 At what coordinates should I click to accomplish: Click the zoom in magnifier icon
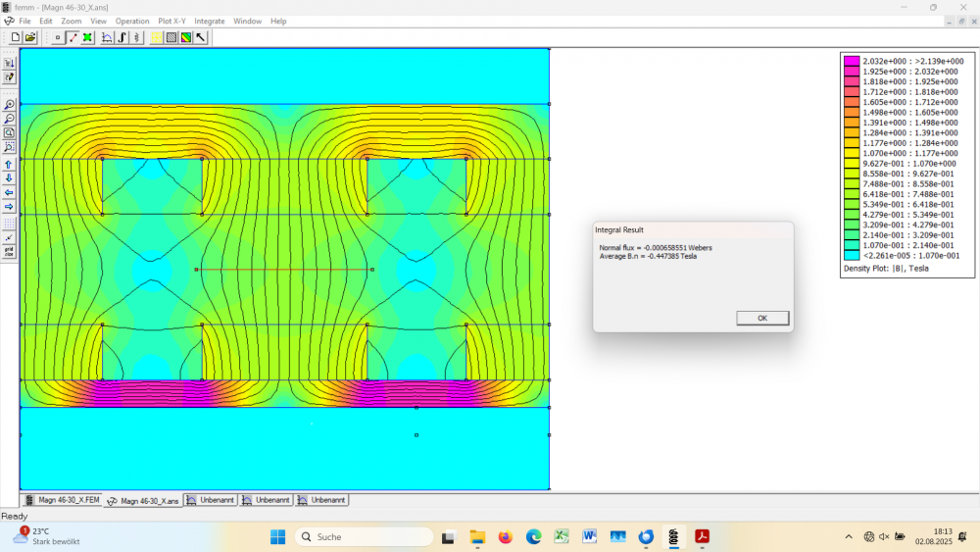(9, 105)
